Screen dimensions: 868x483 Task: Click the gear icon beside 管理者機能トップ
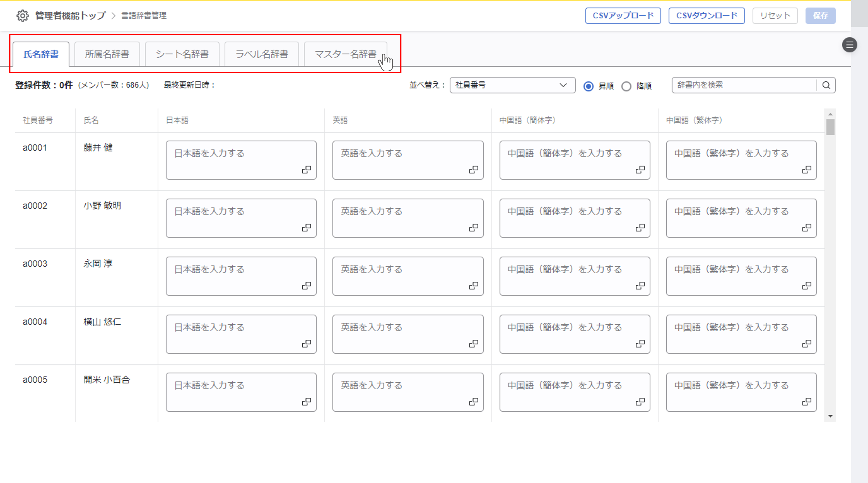click(22, 16)
